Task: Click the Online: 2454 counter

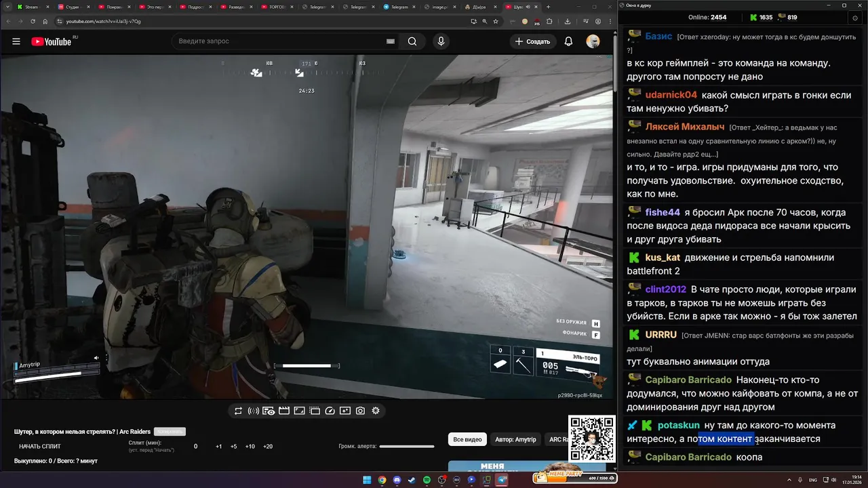Action: (x=707, y=17)
